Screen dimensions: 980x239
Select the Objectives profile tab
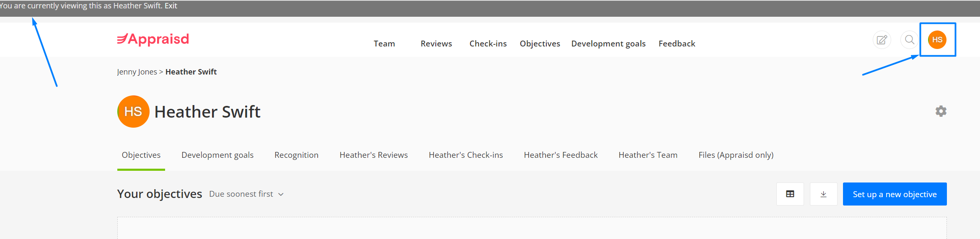tap(141, 155)
